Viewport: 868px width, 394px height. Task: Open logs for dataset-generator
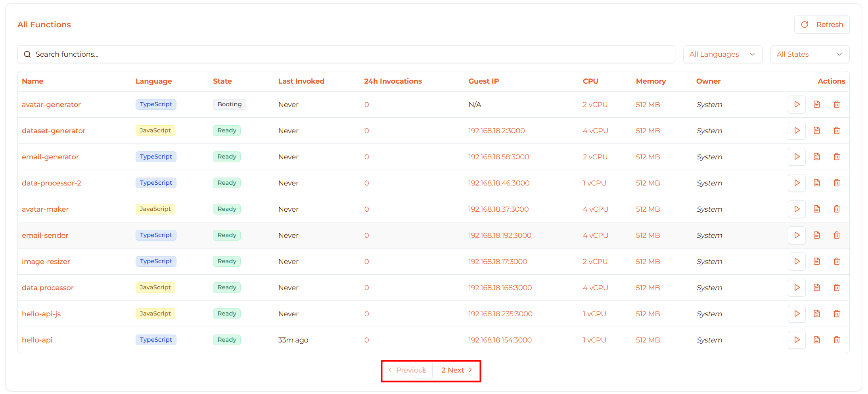817,130
